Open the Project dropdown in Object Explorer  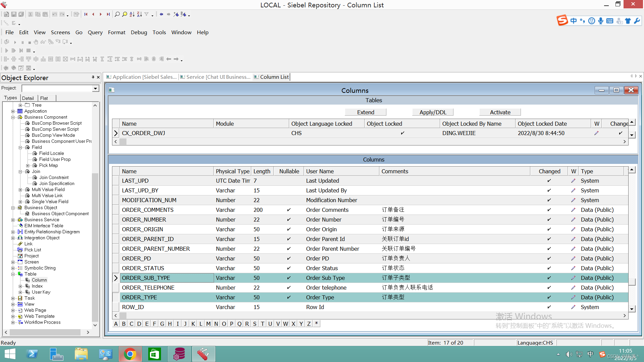pyautogui.click(x=96, y=88)
